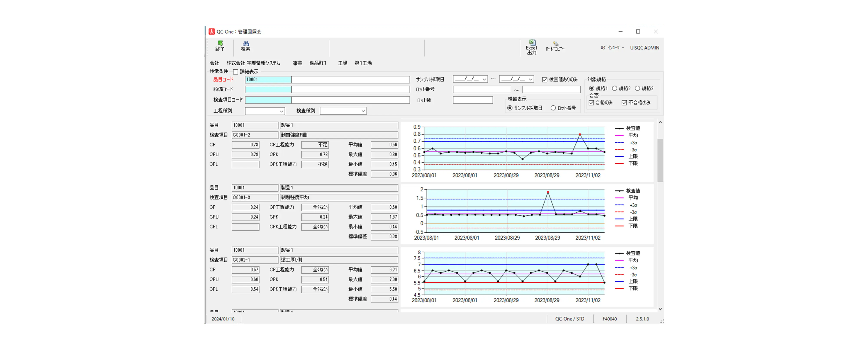Click the scroll up arrow of results list
Screen dimensions: 868x350
click(x=660, y=122)
